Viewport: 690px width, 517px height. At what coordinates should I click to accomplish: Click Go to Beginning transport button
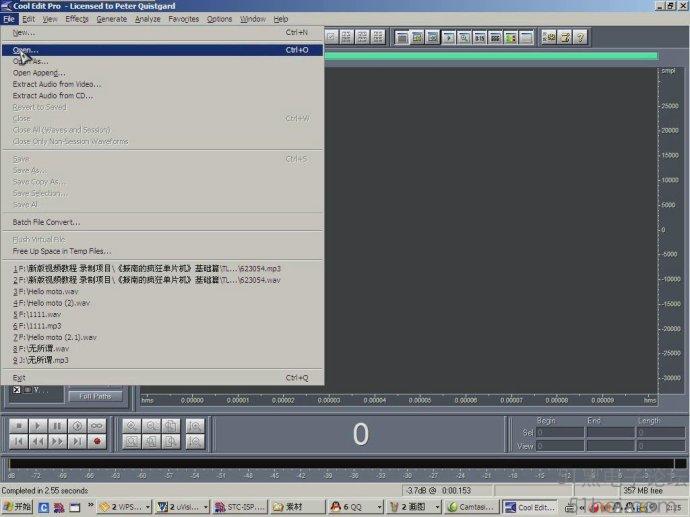point(18,441)
